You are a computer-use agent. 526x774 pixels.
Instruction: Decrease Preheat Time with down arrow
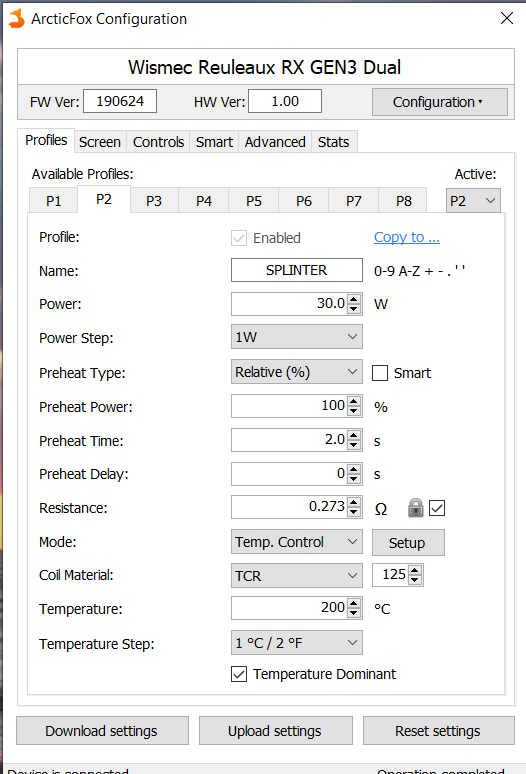(354, 445)
